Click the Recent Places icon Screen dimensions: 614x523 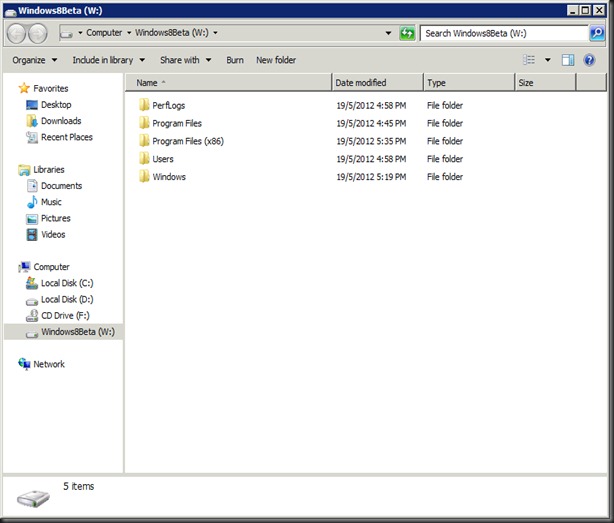[x=32, y=137]
